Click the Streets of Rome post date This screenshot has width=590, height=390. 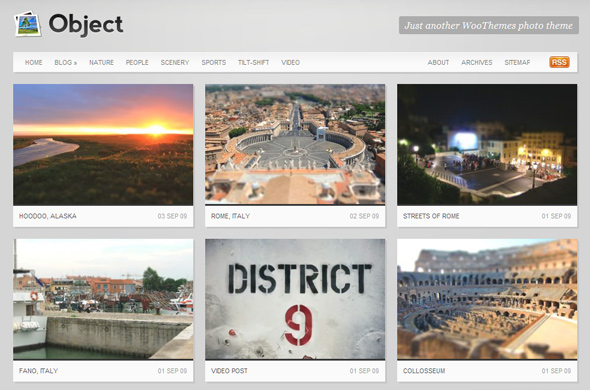[x=556, y=216]
